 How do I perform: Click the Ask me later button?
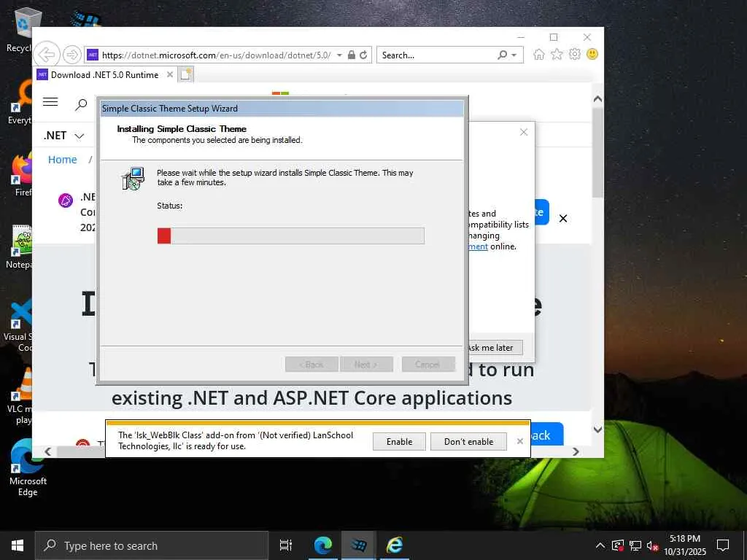[x=495, y=348]
